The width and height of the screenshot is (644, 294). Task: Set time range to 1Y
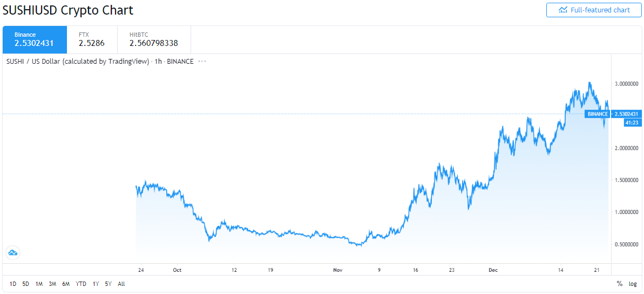pos(96,284)
